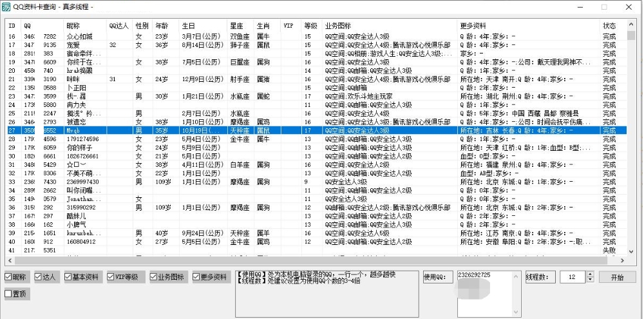Click the 线程数 value field showing 12

pyautogui.click(x=573, y=277)
